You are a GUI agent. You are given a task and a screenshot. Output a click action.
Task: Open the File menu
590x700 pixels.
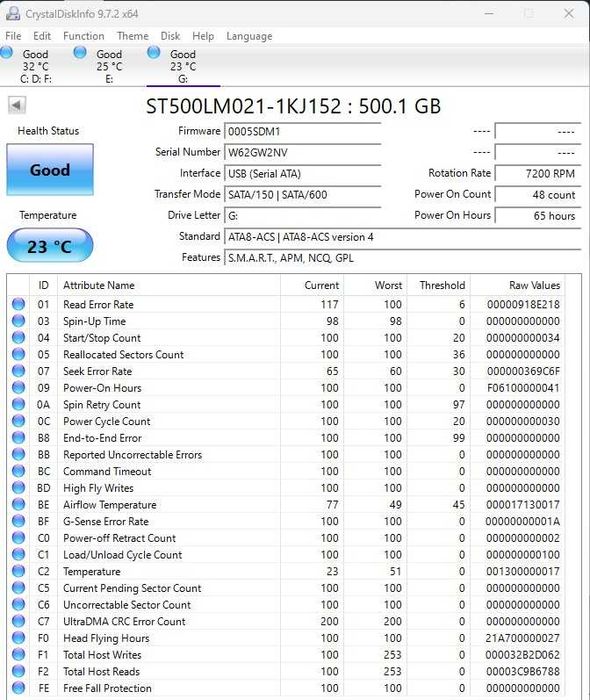click(13, 36)
